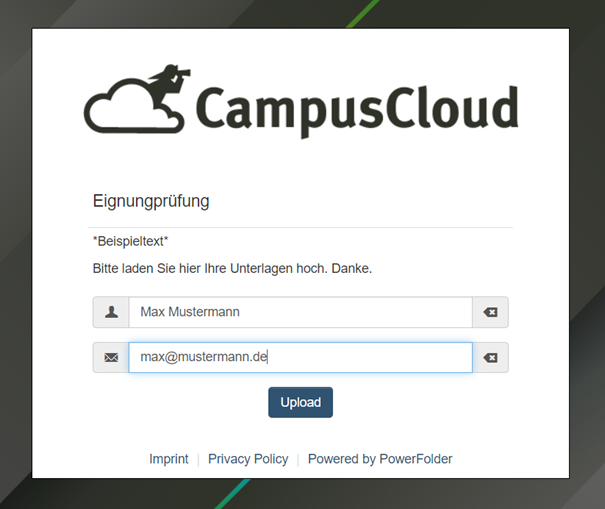Open the Imprint link
Image resolution: width=605 pixels, height=509 pixels.
pos(169,459)
